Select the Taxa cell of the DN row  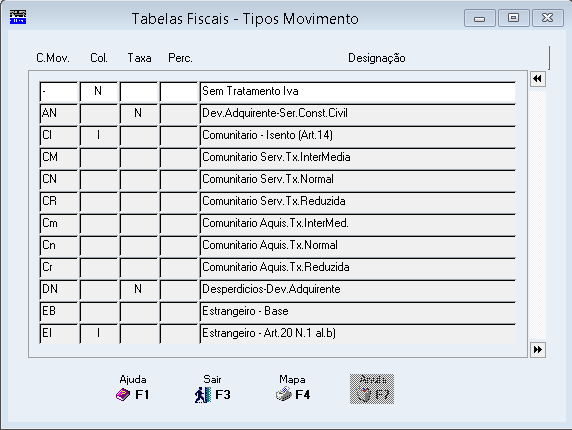[139, 290]
